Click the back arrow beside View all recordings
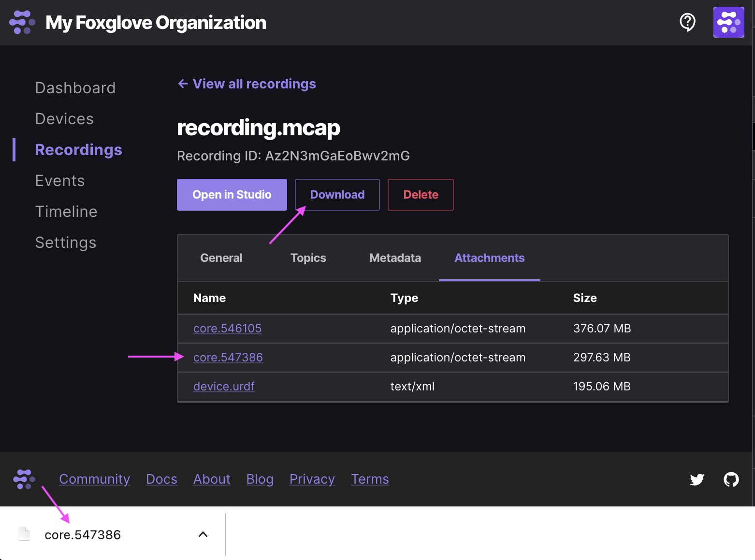The width and height of the screenshot is (755, 560). (182, 84)
